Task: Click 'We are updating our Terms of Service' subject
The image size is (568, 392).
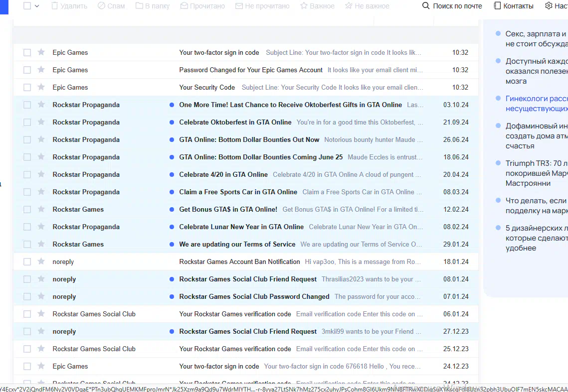Action: 237,245
